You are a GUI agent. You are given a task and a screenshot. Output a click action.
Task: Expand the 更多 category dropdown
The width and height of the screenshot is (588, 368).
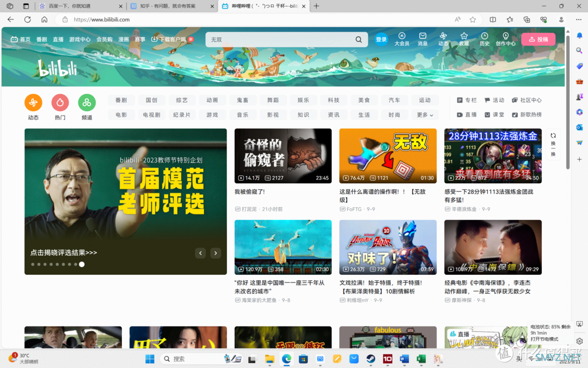coord(425,115)
